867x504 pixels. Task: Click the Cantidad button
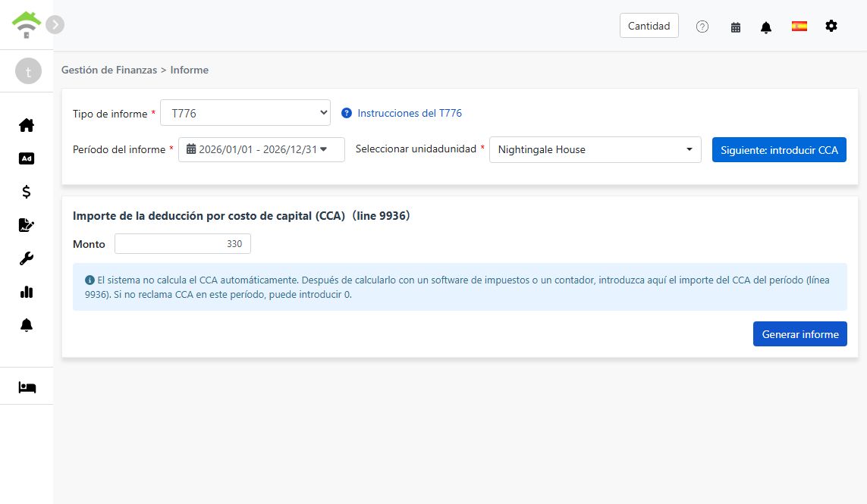(649, 26)
